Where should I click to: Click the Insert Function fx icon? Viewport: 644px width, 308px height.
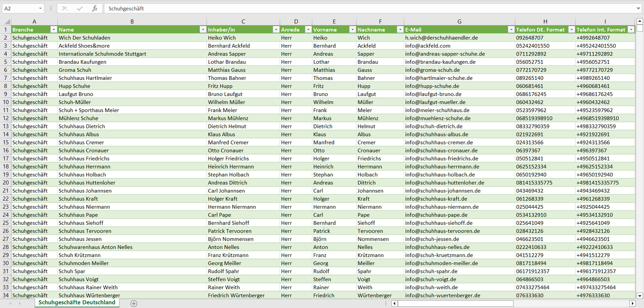94,8
